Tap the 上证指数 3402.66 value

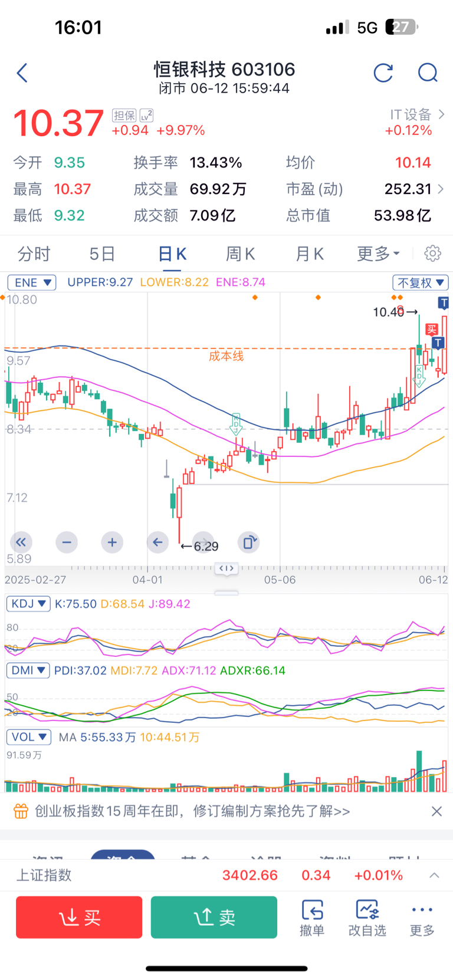coord(250,875)
